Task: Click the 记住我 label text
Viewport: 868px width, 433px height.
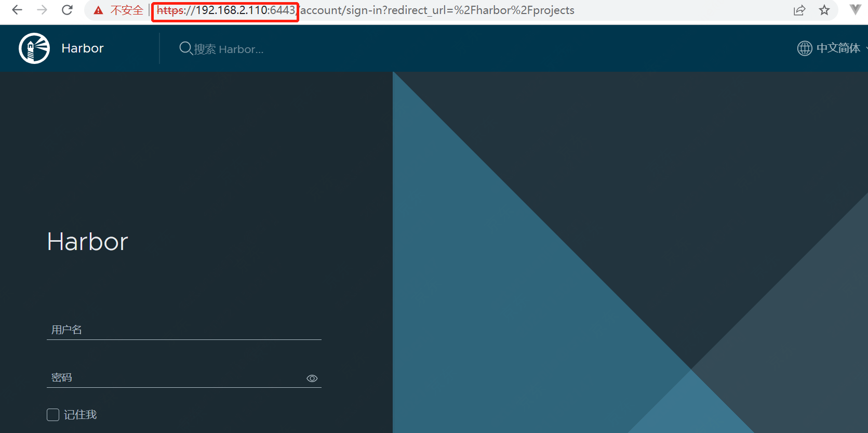Action: click(80, 415)
